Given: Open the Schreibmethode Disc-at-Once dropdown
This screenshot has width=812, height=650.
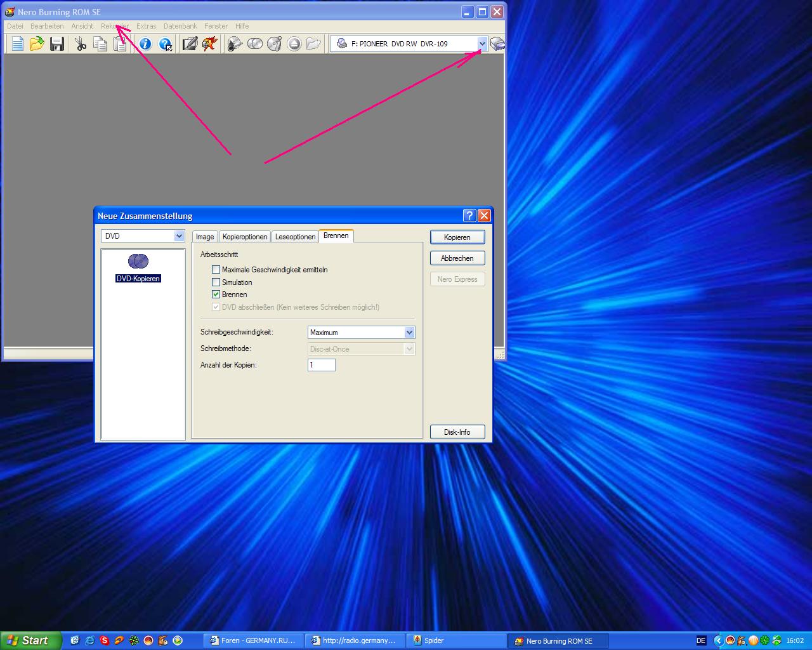Looking at the screenshot, I should coord(409,349).
